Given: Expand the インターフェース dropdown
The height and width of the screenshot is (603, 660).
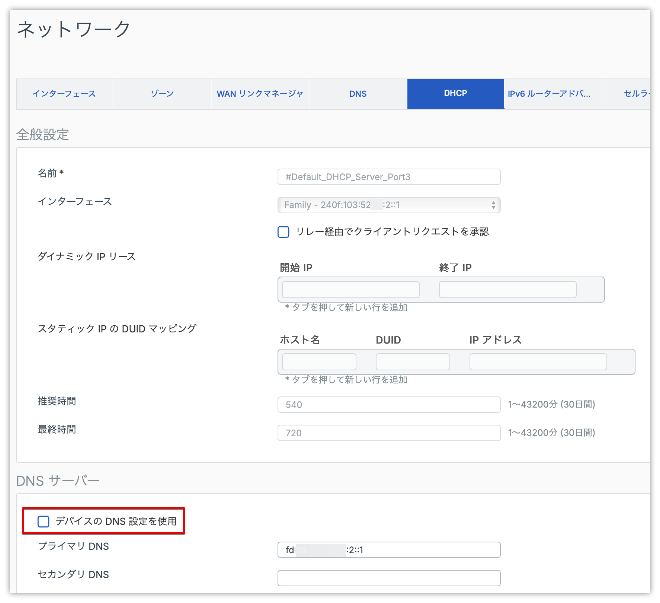Looking at the screenshot, I should [388, 205].
